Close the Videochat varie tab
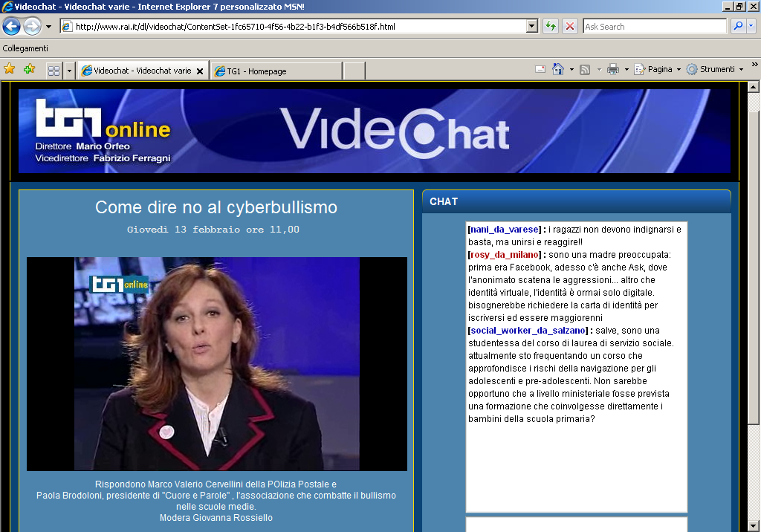The width and height of the screenshot is (761, 532). (199, 71)
